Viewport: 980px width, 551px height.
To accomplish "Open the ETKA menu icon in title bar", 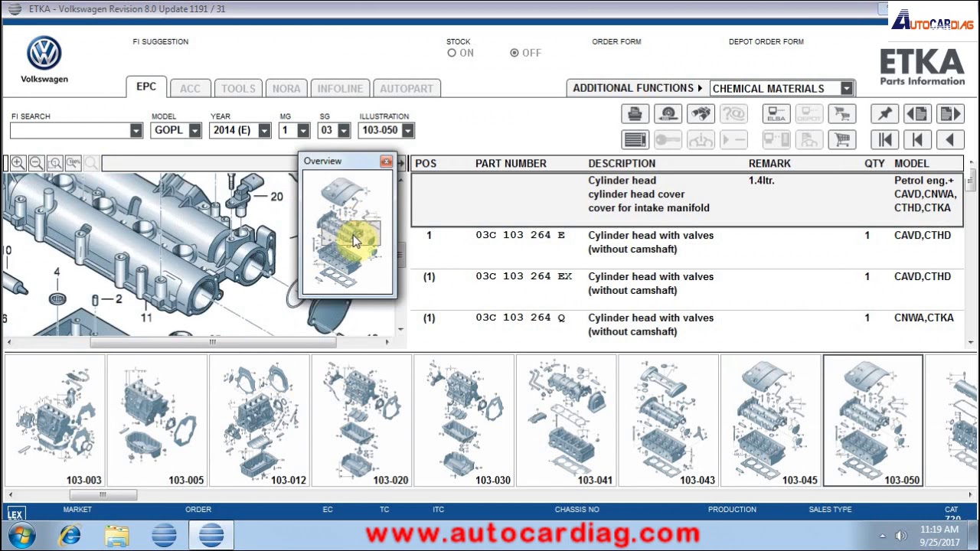I will click(x=15, y=9).
